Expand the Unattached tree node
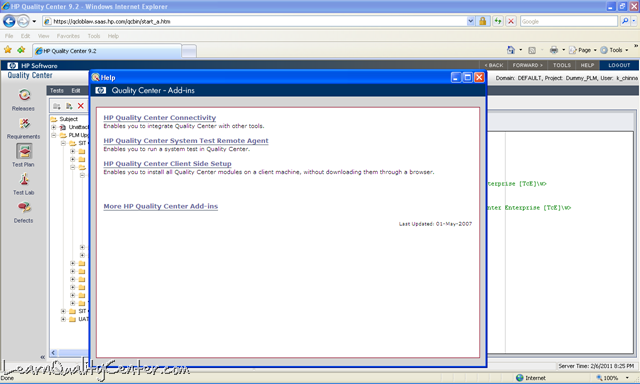This screenshot has width=640, height=384. [x=53, y=127]
